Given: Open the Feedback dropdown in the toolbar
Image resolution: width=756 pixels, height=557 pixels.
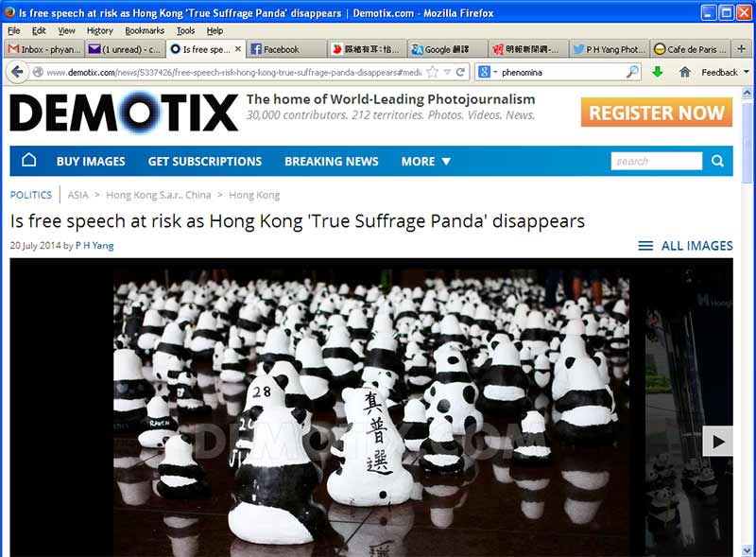Looking at the screenshot, I should 725,73.
